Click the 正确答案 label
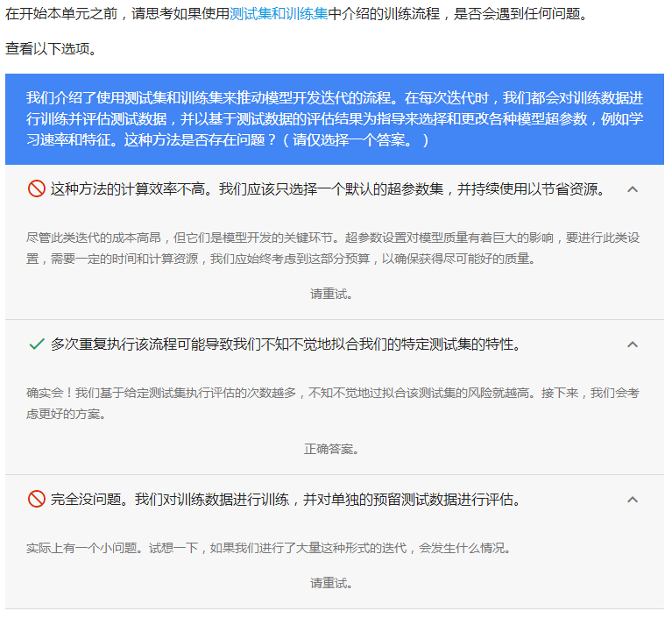The width and height of the screenshot is (672, 618). pos(331,450)
